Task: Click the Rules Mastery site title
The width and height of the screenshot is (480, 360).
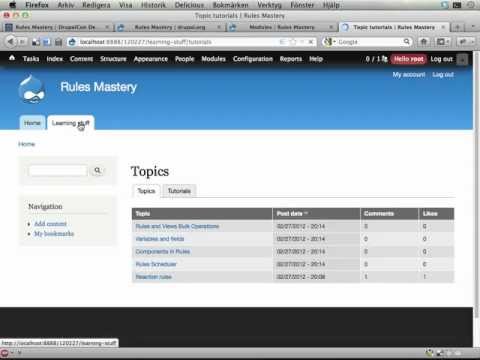Action: click(99, 87)
